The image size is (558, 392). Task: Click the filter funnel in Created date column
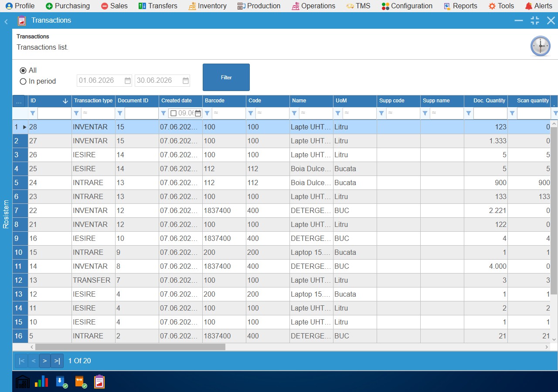163,113
